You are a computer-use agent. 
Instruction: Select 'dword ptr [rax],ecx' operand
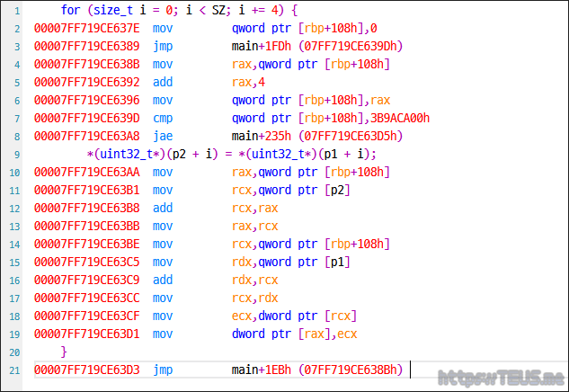pyautogui.click(x=294, y=334)
